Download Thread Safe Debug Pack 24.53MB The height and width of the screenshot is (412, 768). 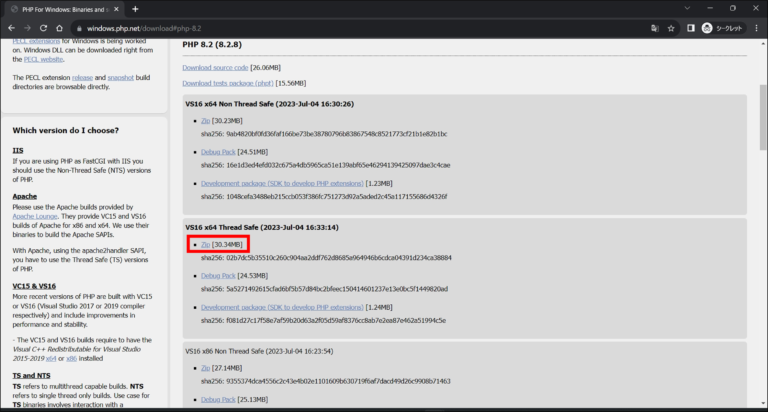218,275
